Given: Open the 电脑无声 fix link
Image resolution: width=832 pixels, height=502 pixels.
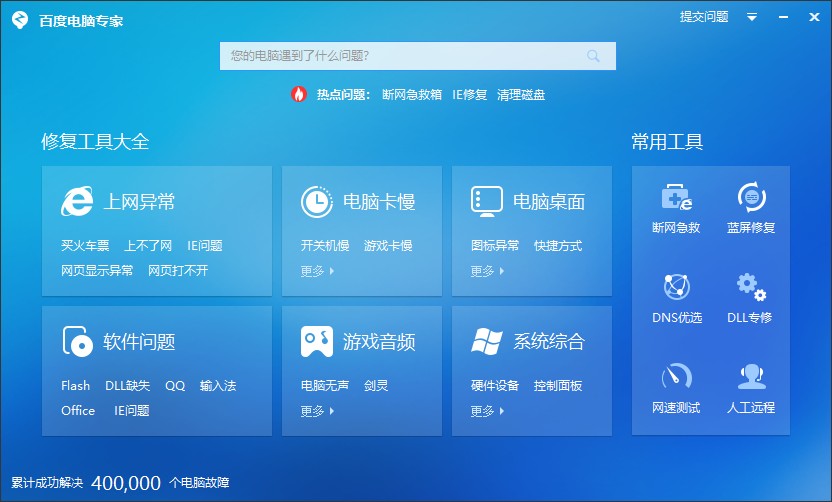Looking at the screenshot, I should coord(325,386).
